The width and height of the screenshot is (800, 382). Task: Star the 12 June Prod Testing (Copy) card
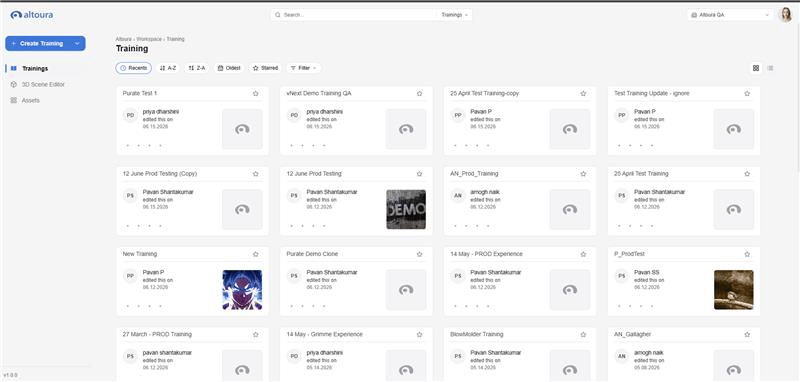click(x=256, y=174)
